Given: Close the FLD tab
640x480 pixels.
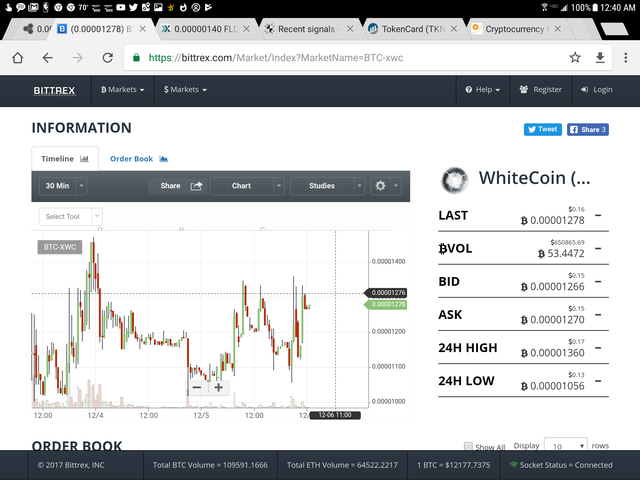Looking at the screenshot, I should click(x=247, y=29).
